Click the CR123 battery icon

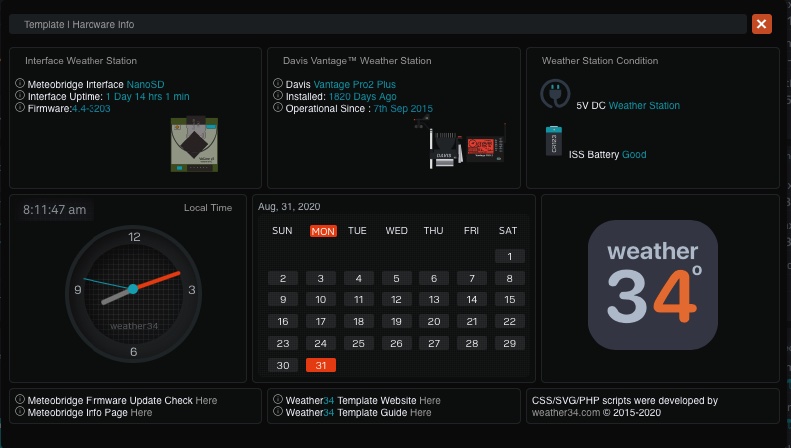[553, 141]
